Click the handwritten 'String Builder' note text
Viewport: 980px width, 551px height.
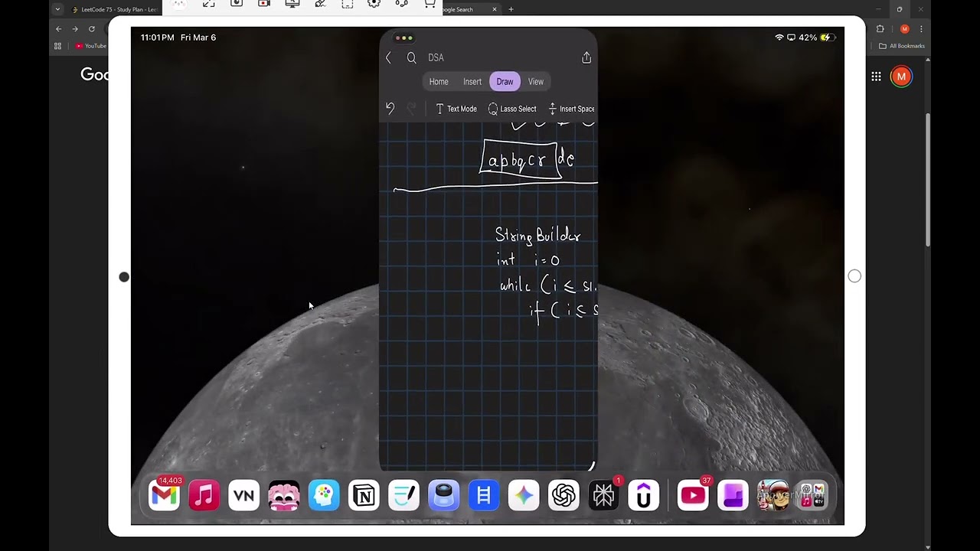point(537,236)
